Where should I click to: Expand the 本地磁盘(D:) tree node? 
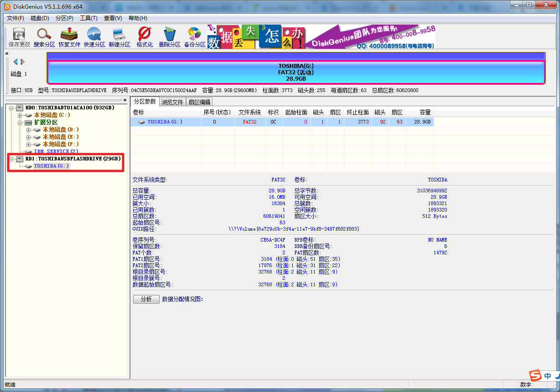point(29,129)
